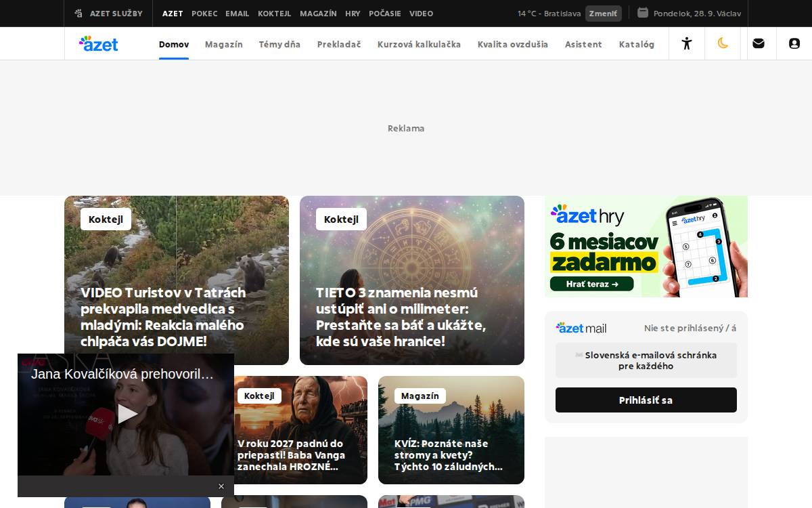Click the calendar icon in top bar
The height and width of the screenshot is (508, 812).
pyautogui.click(x=643, y=13)
